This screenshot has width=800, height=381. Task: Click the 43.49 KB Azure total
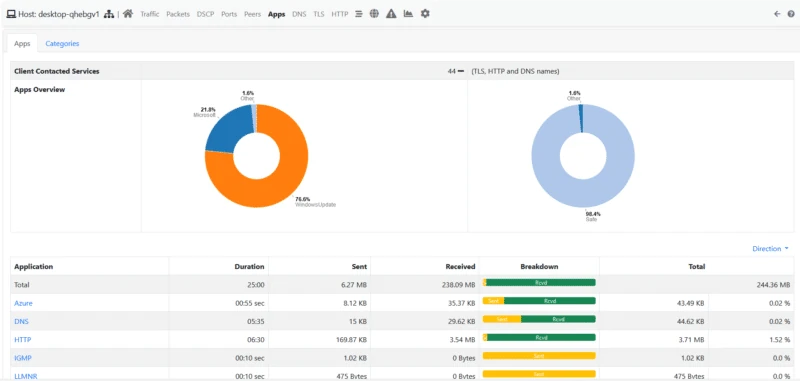tap(691, 303)
